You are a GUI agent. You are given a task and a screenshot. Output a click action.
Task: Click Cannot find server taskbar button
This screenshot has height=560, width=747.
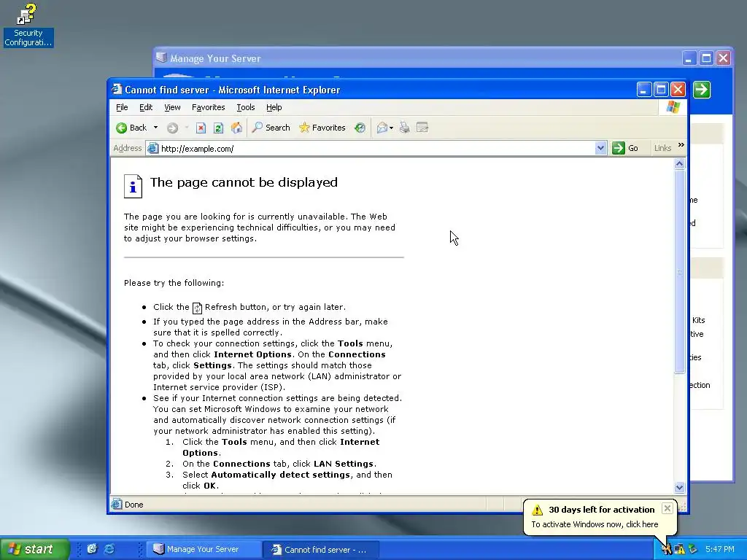click(x=321, y=550)
